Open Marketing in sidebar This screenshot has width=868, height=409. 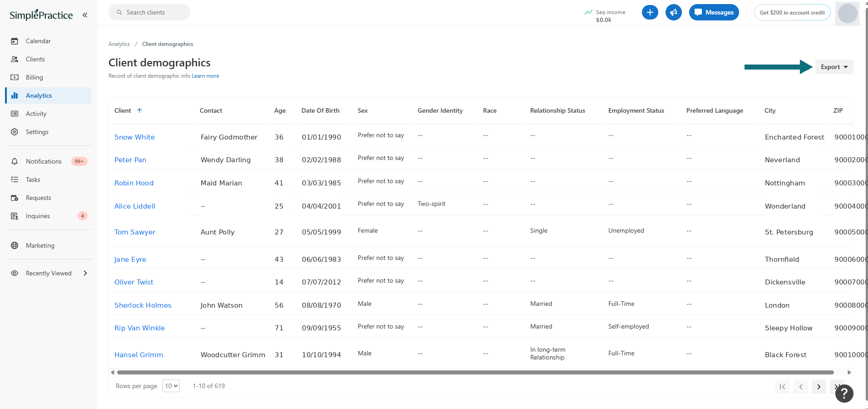click(49, 245)
